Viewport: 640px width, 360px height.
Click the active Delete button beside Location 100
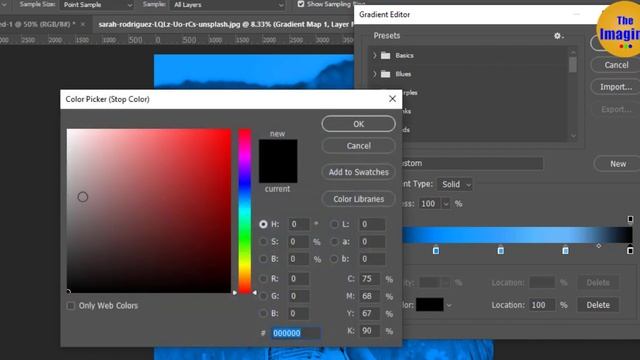point(598,305)
